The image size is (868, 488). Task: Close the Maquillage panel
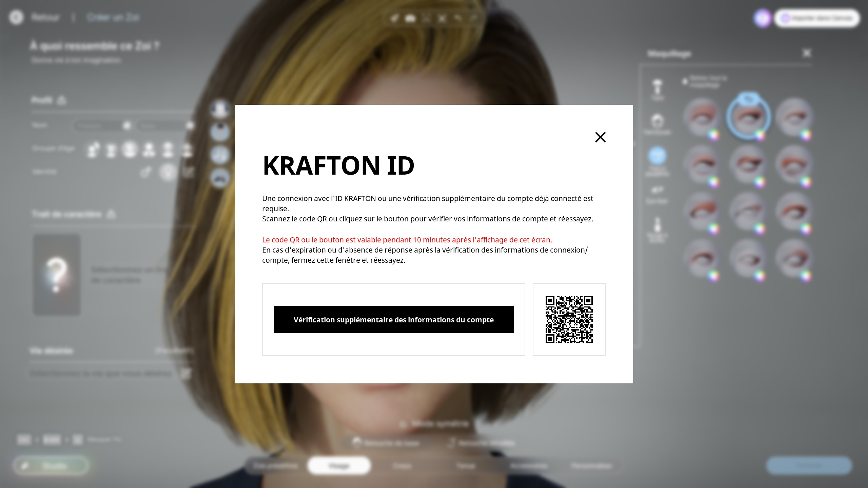click(807, 53)
